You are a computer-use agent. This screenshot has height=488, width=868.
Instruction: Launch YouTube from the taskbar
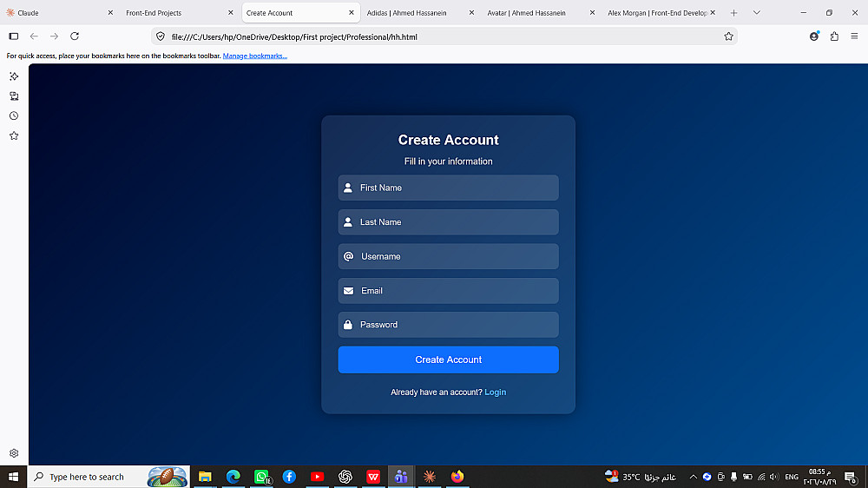tap(317, 477)
